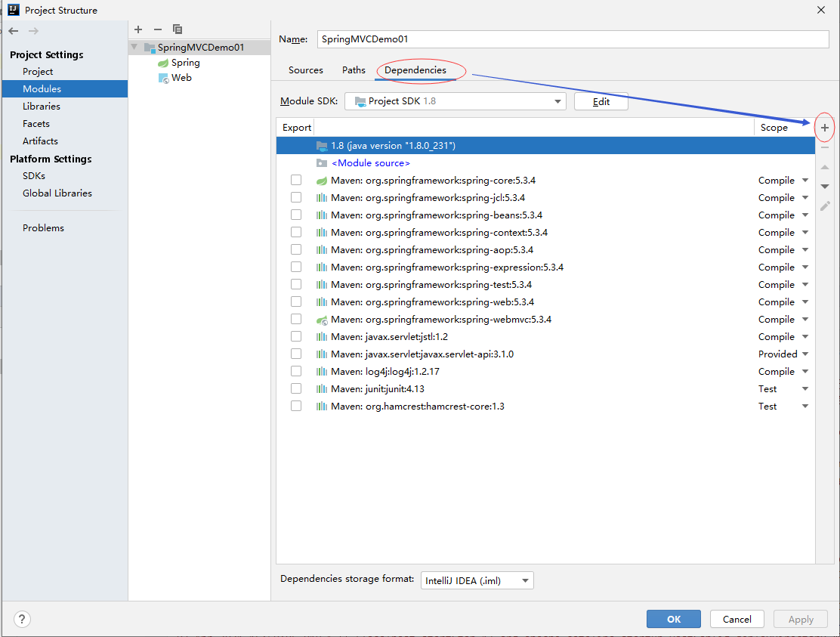Image resolution: width=840 pixels, height=637 pixels.
Task: Click the add dependency plus icon
Action: coord(825,128)
